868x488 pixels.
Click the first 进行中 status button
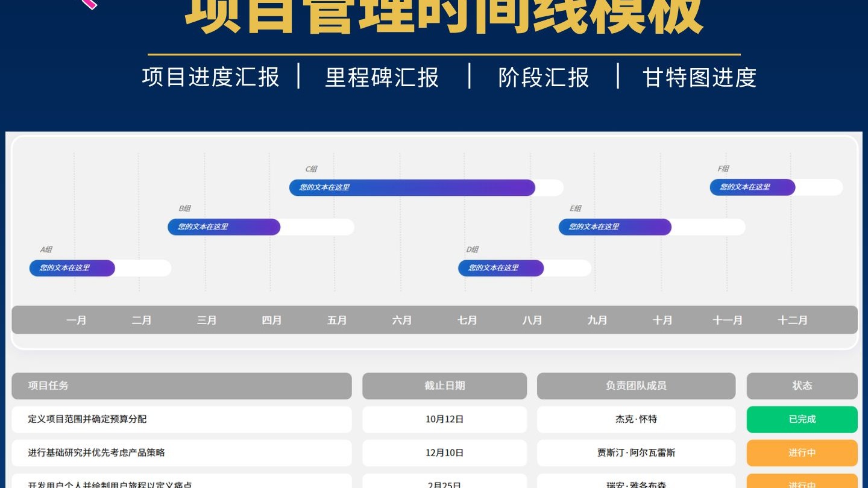click(x=802, y=453)
